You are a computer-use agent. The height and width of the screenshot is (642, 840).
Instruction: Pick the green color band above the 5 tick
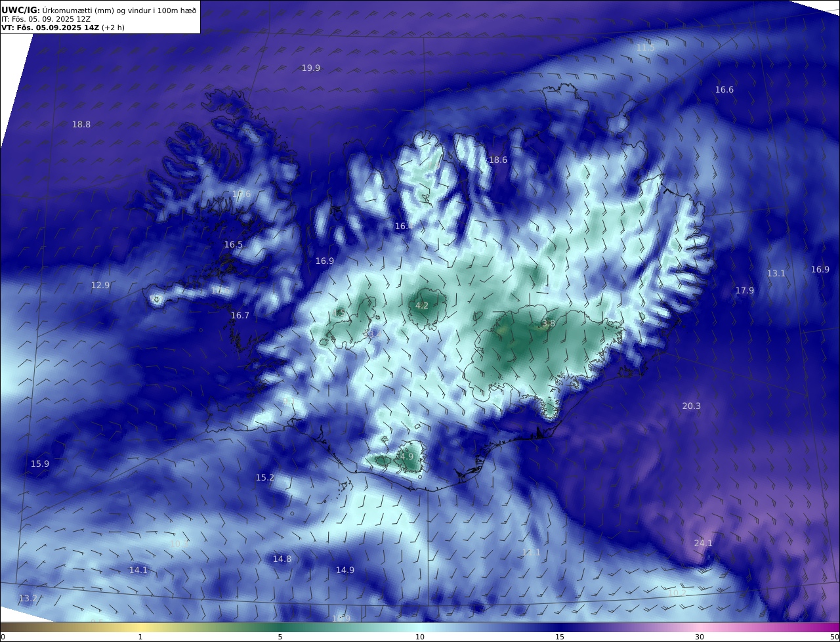pos(280,627)
